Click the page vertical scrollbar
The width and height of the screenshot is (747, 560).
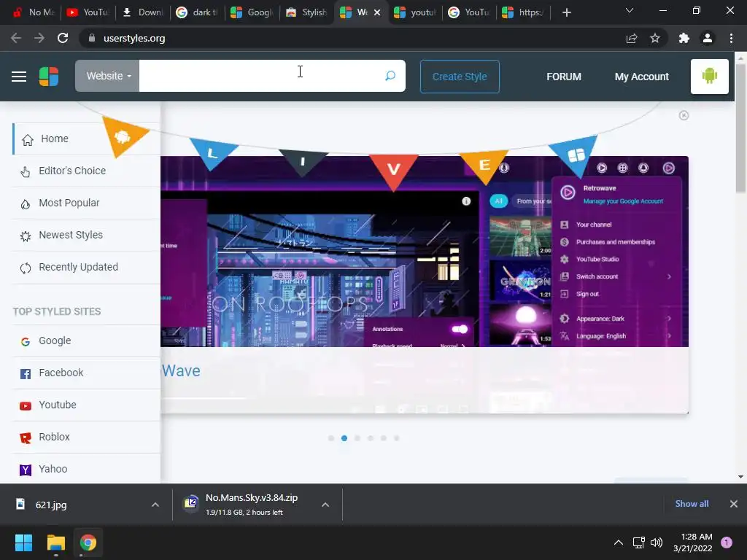(x=740, y=128)
